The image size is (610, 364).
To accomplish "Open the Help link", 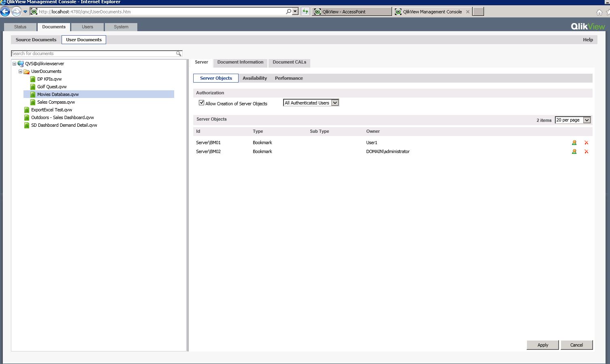I will point(588,39).
